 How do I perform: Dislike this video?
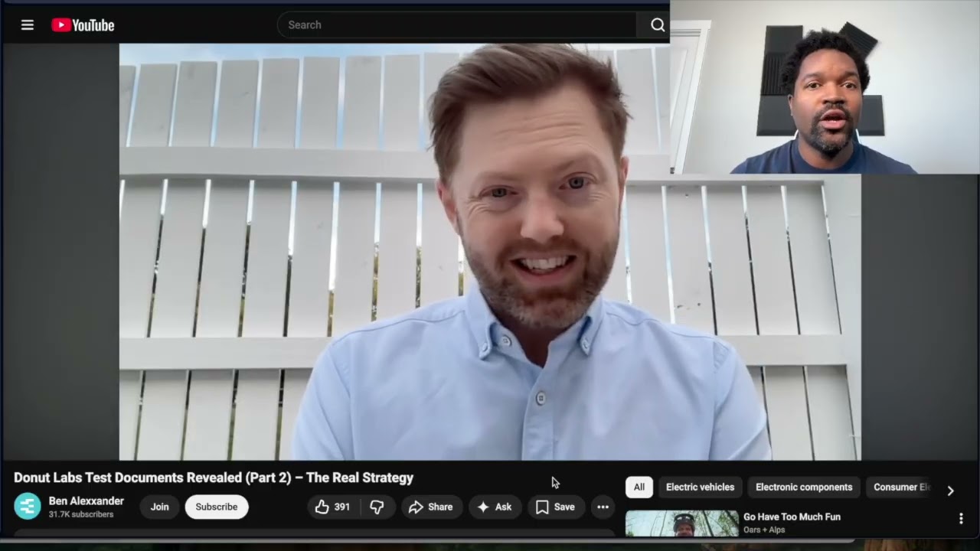pos(377,507)
